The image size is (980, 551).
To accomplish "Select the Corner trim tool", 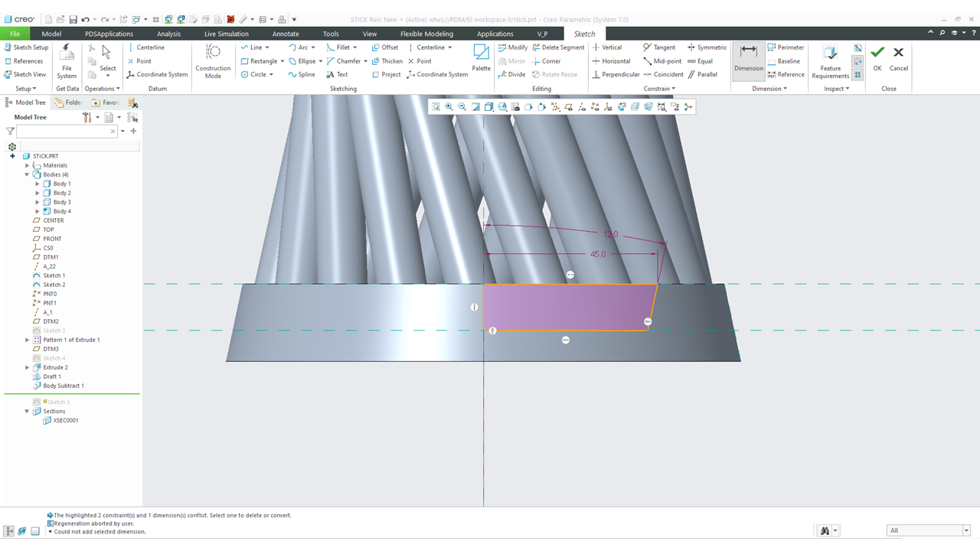I will [x=545, y=61].
